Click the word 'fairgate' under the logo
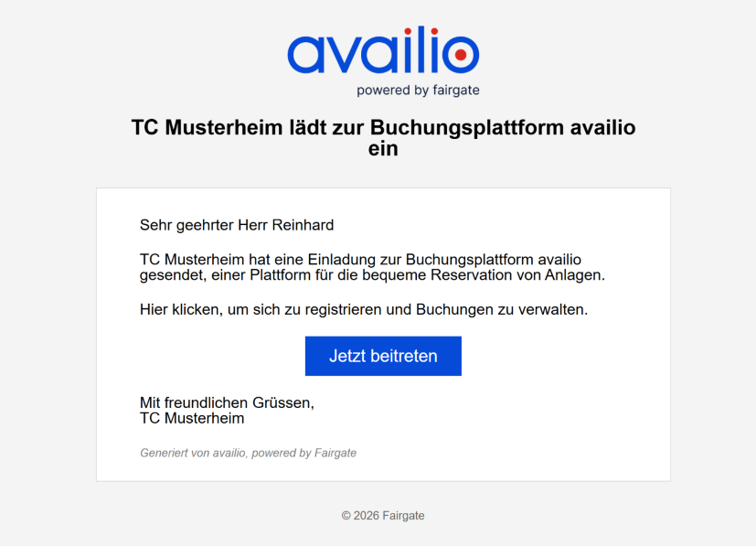Viewport: 756px width, 546px height. coord(456,90)
